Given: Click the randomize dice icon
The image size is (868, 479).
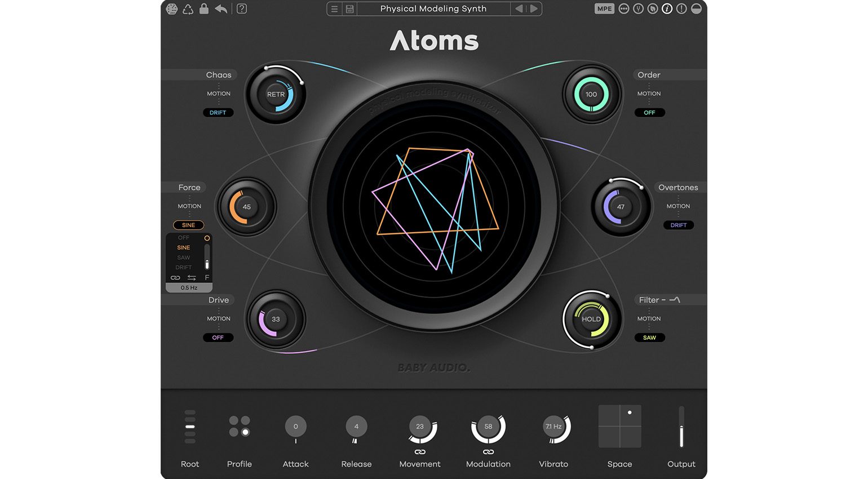Looking at the screenshot, I should (x=172, y=9).
